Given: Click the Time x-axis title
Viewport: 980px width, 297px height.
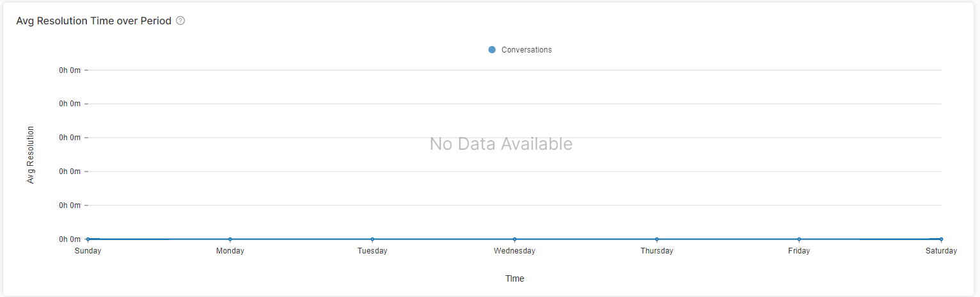Looking at the screenshot, I should [514, 278].
